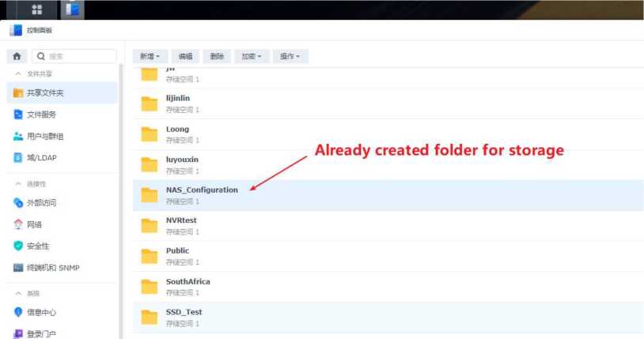Click the 删除 delete button

[218, 57]
